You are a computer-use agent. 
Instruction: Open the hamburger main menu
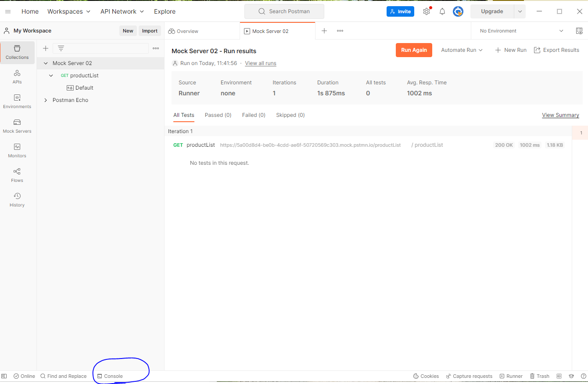pos(8,11)
